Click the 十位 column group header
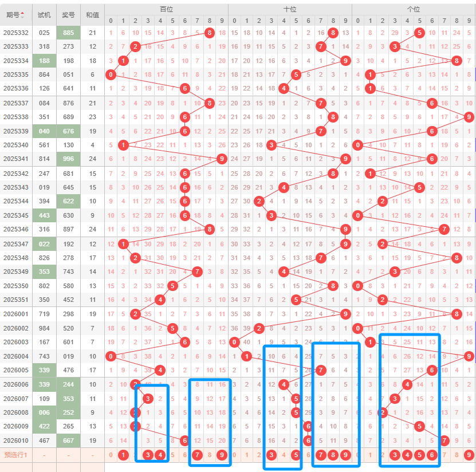This screenshot has width=476, height=472. (290, 9)
